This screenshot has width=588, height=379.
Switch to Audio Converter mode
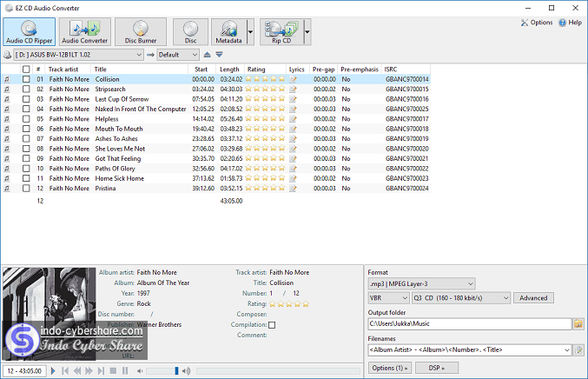tap(85, 31)
